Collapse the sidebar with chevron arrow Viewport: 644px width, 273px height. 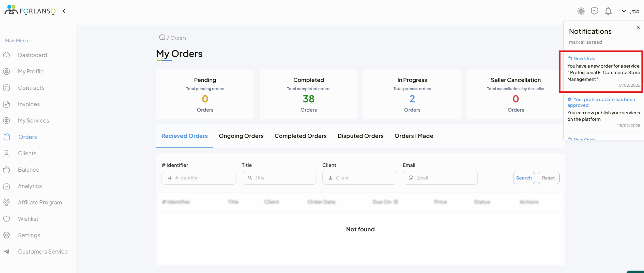click(x=64, y=11)
